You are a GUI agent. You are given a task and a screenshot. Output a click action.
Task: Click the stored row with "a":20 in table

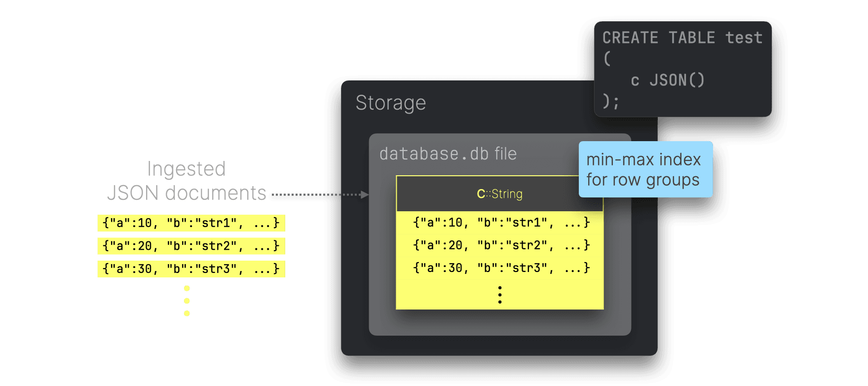pyautogui.click(x=501, y=245)
